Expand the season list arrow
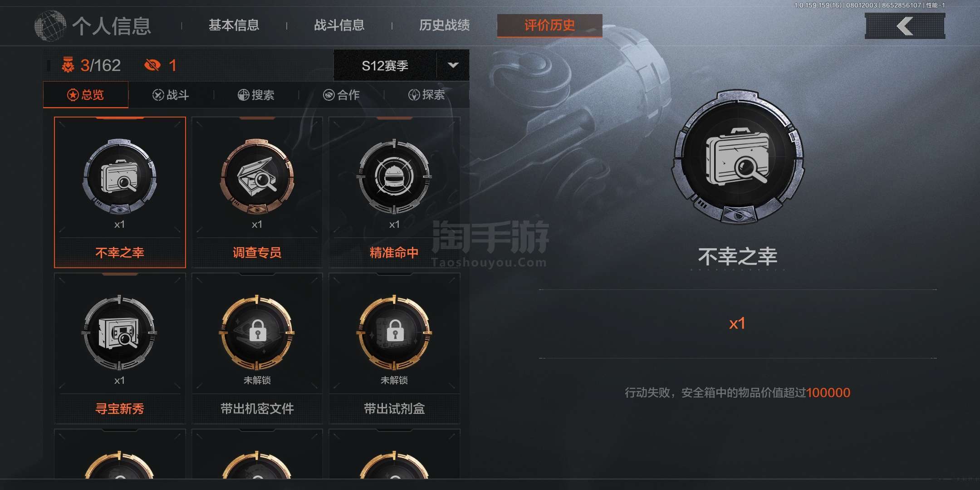Viewport: 980px width, 490px height. (453, 65)
